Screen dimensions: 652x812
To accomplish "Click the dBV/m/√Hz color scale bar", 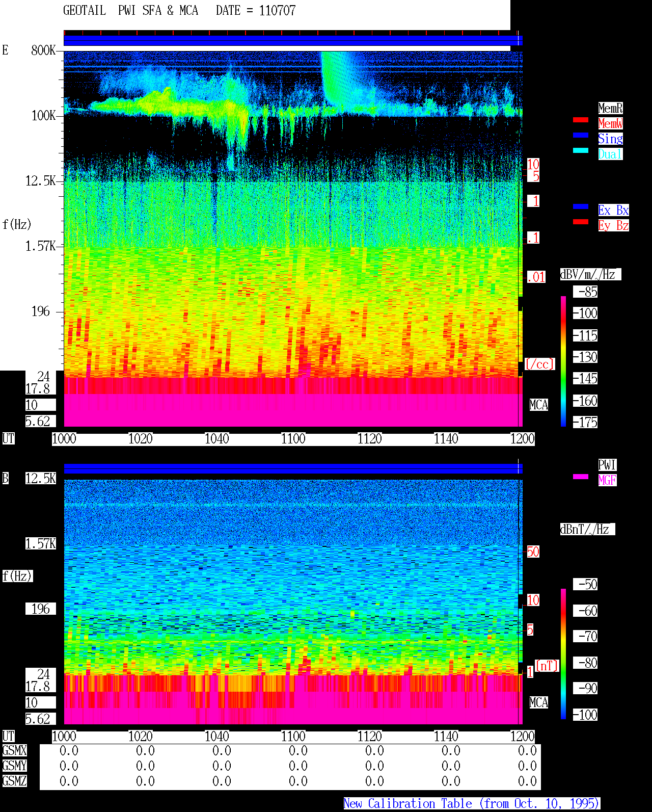I will [563, 361].
